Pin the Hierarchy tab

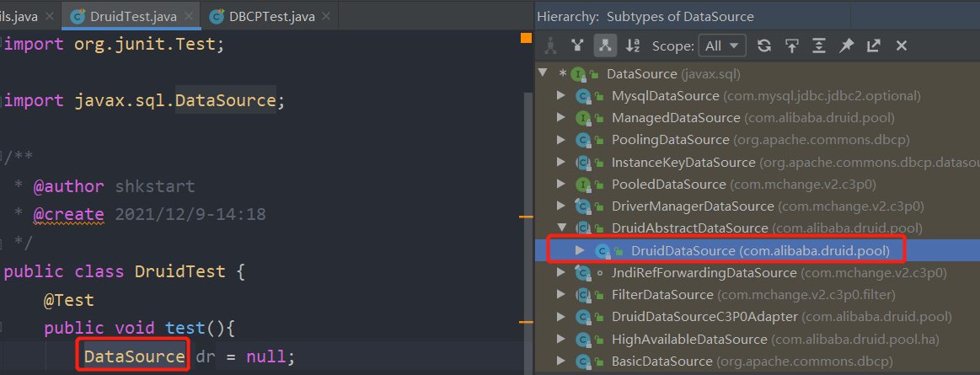tap(846, 46)
